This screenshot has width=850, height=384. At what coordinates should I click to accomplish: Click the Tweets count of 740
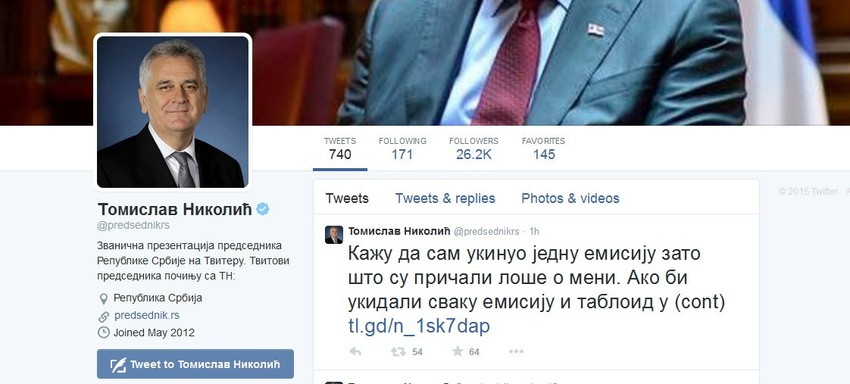pos(340,148)
